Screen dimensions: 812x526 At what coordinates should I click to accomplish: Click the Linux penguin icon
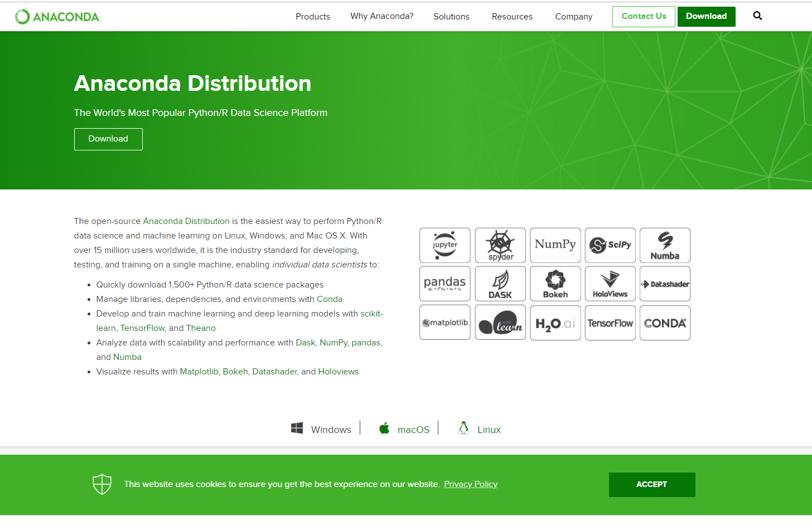click(x=463, y=428)
